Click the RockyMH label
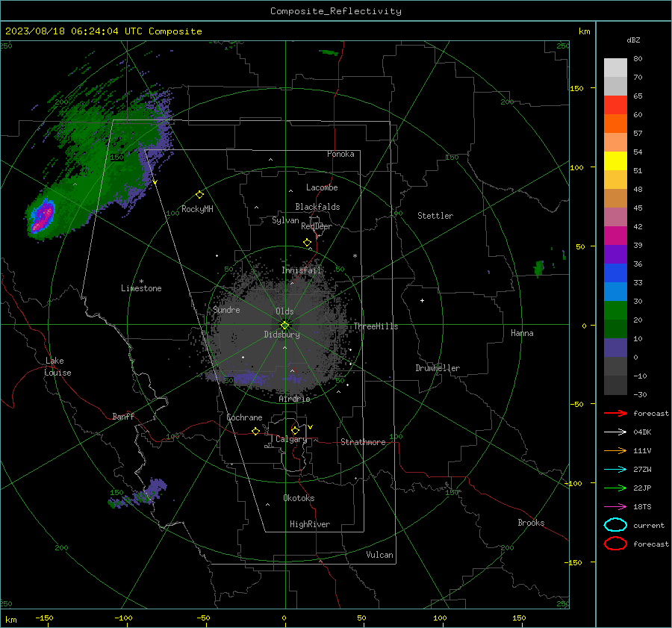 point(197,209)
